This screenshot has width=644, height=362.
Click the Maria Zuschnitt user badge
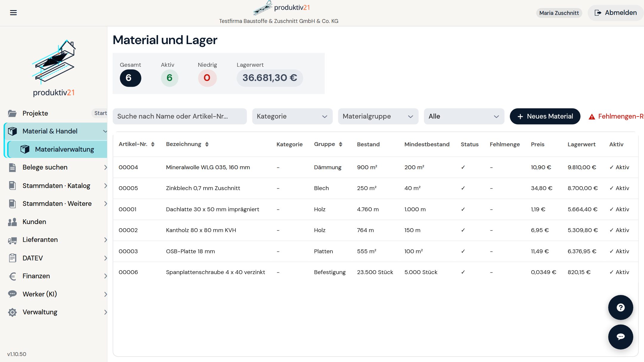[x=559, y=13]
